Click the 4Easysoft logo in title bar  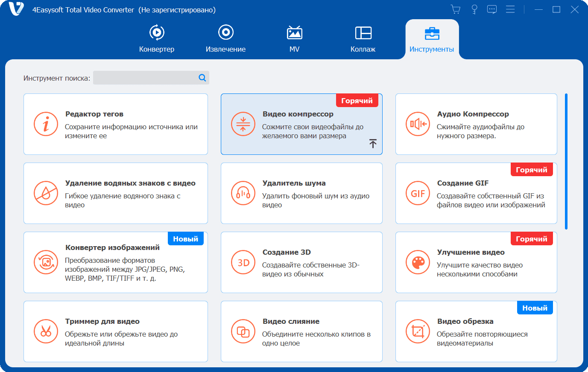[16, 9]
